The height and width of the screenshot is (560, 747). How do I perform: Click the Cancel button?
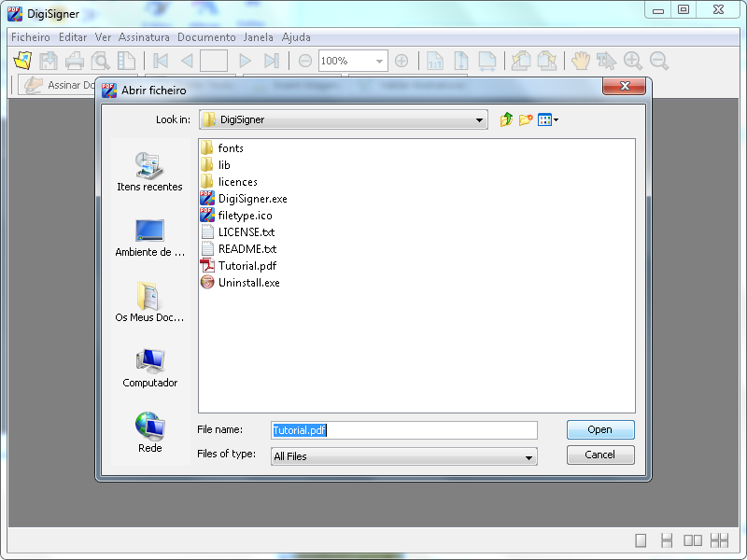point(599,455)
